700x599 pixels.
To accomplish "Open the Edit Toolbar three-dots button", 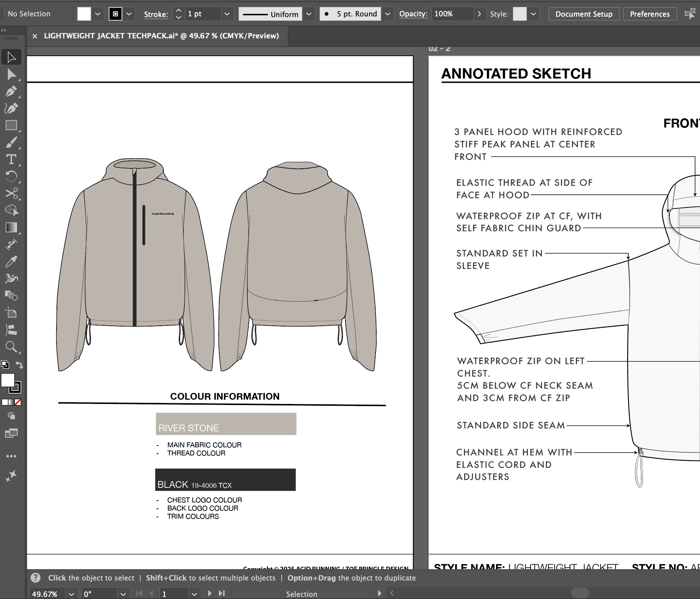I will coord(11,456).
